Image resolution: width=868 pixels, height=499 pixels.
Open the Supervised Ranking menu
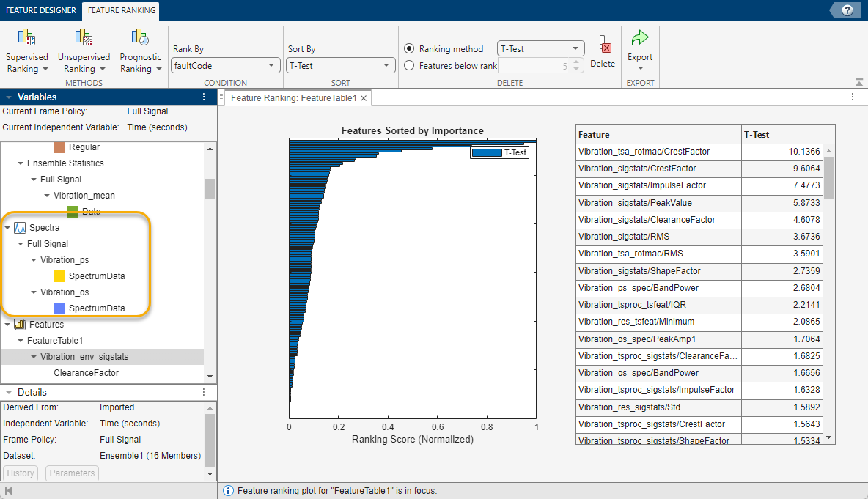[27, 52]
